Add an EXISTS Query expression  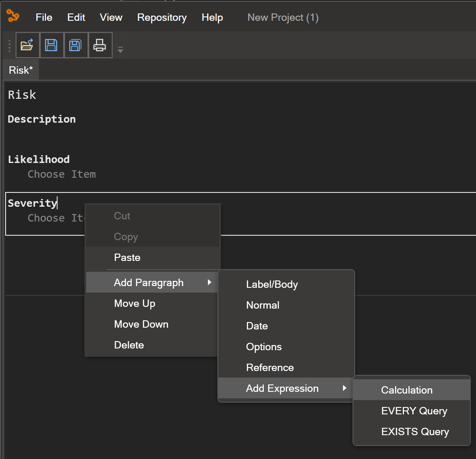pyautogui.click(x=411, y=431)
